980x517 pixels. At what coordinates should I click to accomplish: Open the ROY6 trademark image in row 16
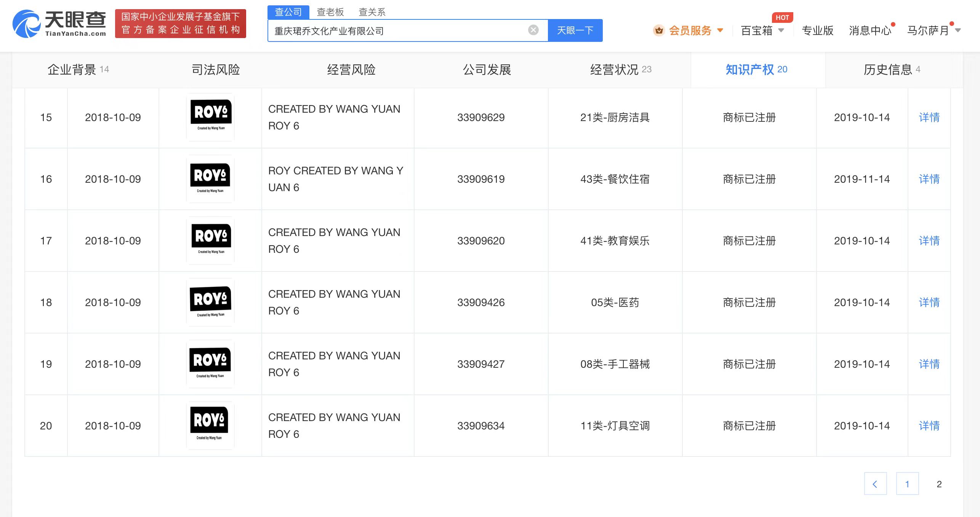(210, 179)
